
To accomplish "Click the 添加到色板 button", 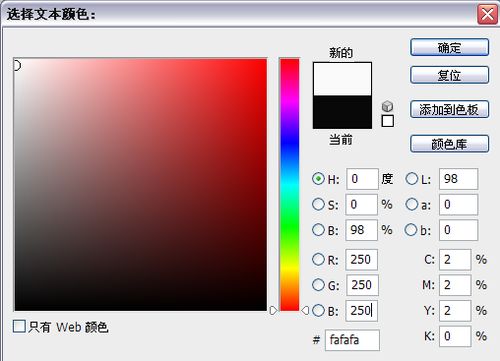I will coord(449,109).
